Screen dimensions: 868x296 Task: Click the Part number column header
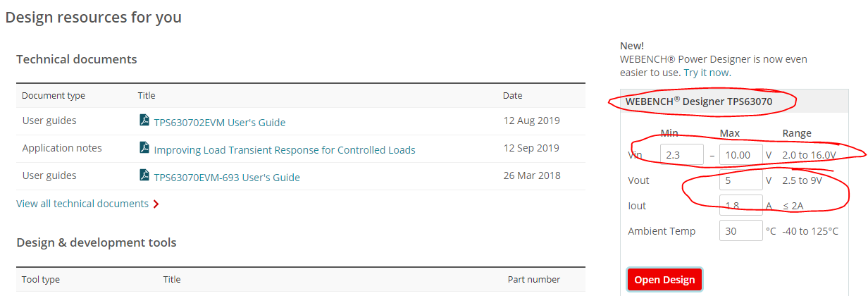(534, 279)
